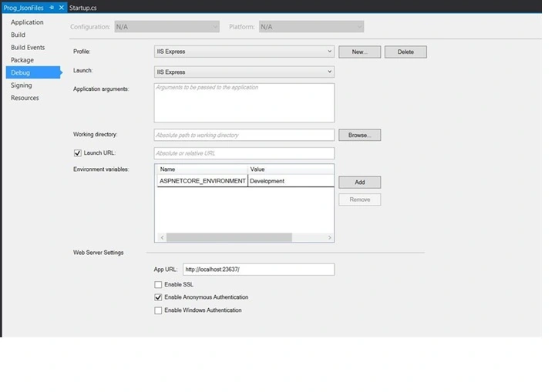Select the Build Events page
The height and width of the screenshot is (392, 555).
coord(28,48)
